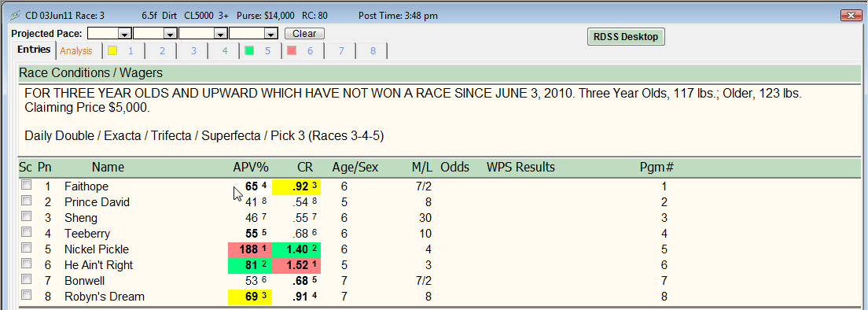Open the Analysis tab

coord(76,51)
